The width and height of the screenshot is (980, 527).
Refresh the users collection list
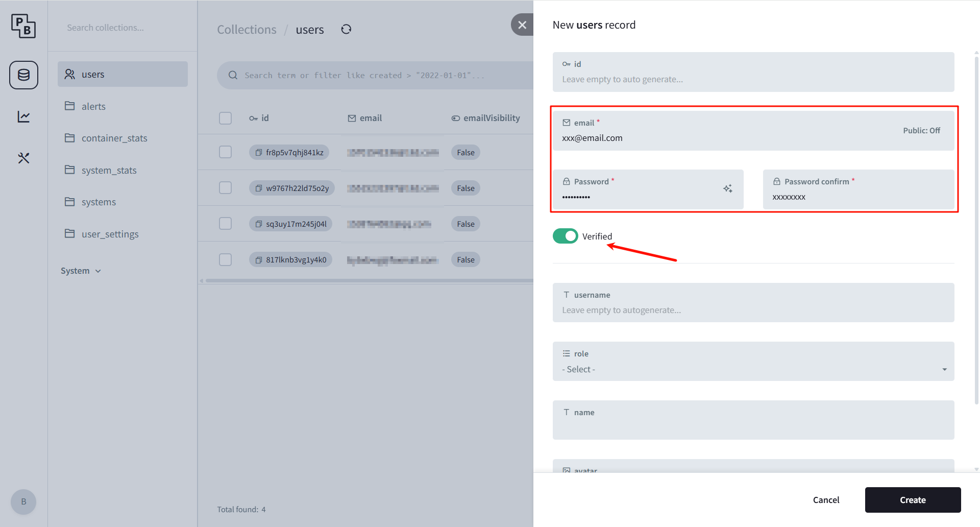(x=346, y=29)
